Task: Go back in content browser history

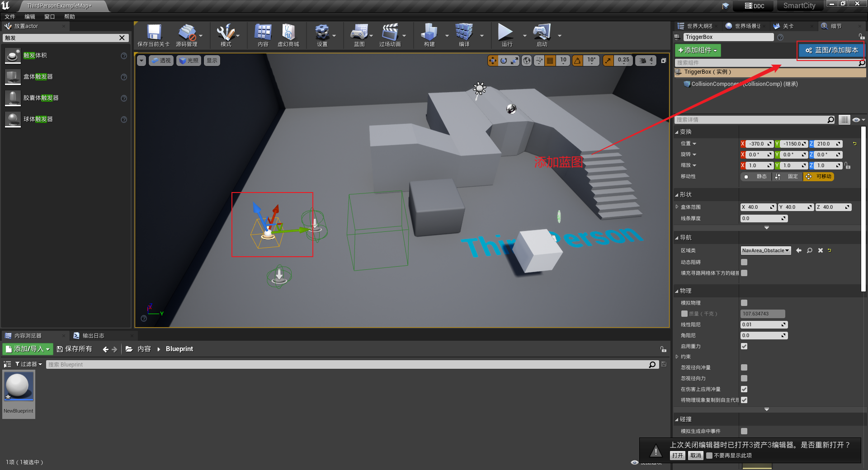Action: 106,349
